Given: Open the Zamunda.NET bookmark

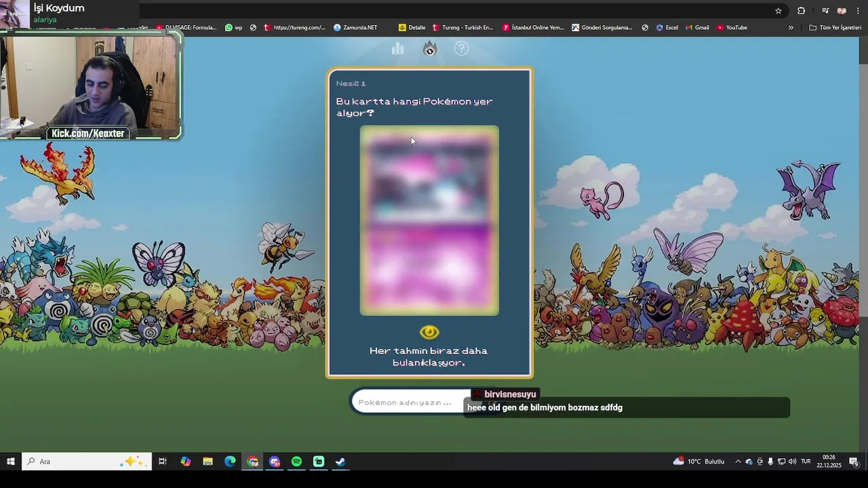Looking at the screenshot, I should point(355,28).
